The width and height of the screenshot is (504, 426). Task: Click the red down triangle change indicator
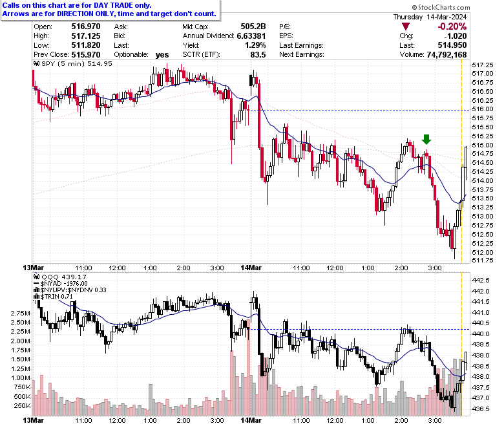point(406,27)
